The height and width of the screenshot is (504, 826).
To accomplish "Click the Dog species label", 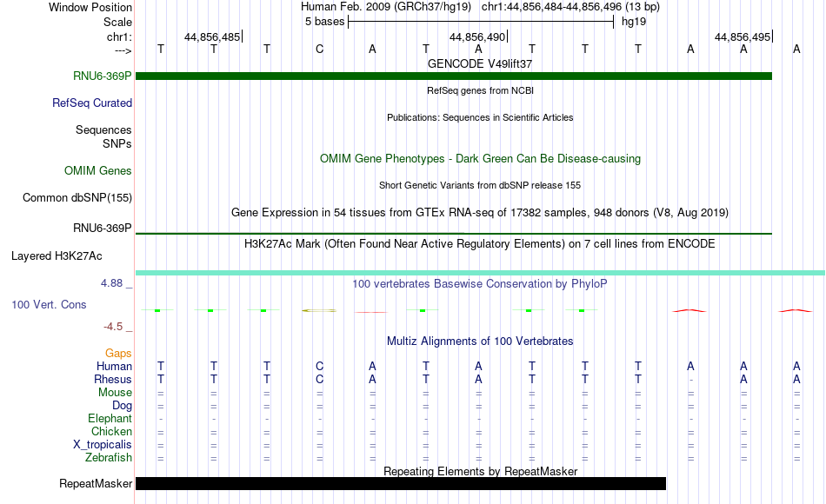I will click(122, 406).
